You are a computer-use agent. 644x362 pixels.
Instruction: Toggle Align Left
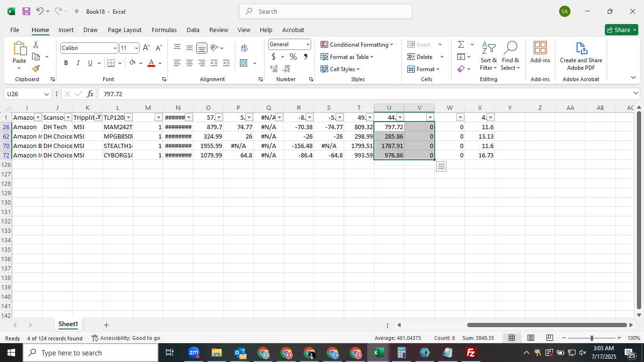coord(177,63)
